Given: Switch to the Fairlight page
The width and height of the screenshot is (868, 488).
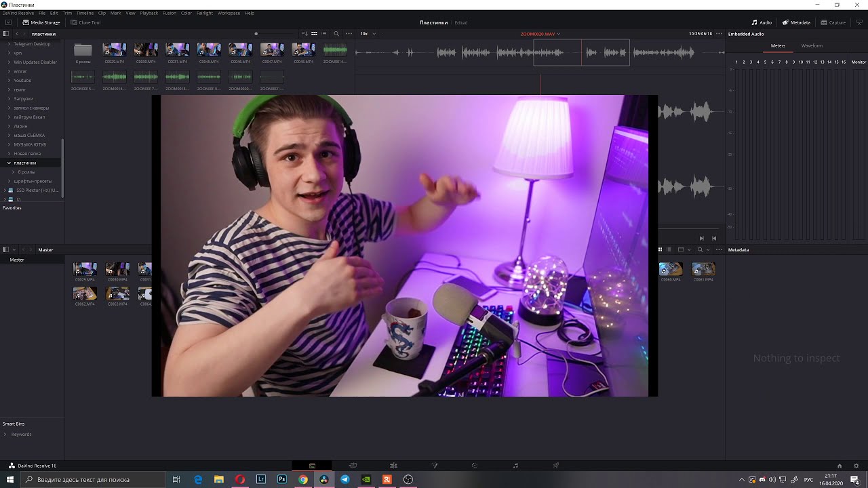Looking at the screenshot, I should (x=515, y=466).
